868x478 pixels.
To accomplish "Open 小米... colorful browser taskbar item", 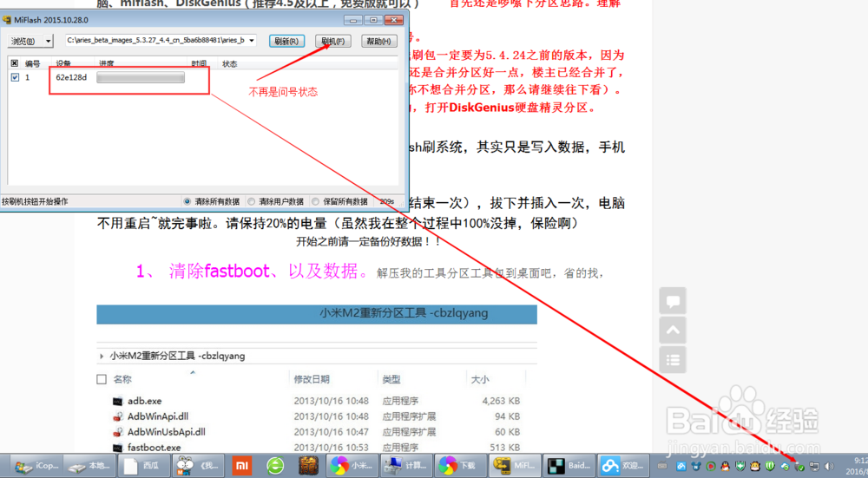I will coord(352,466).
